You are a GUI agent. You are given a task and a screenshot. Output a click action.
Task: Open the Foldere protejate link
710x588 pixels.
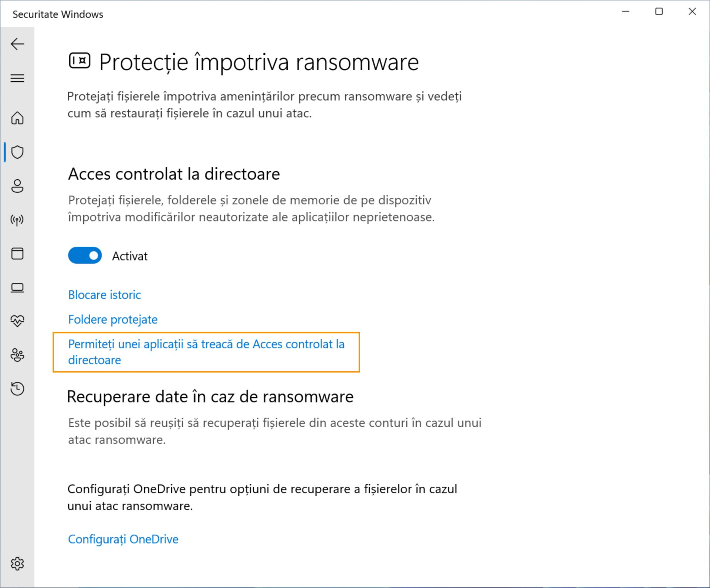[113, 320]
